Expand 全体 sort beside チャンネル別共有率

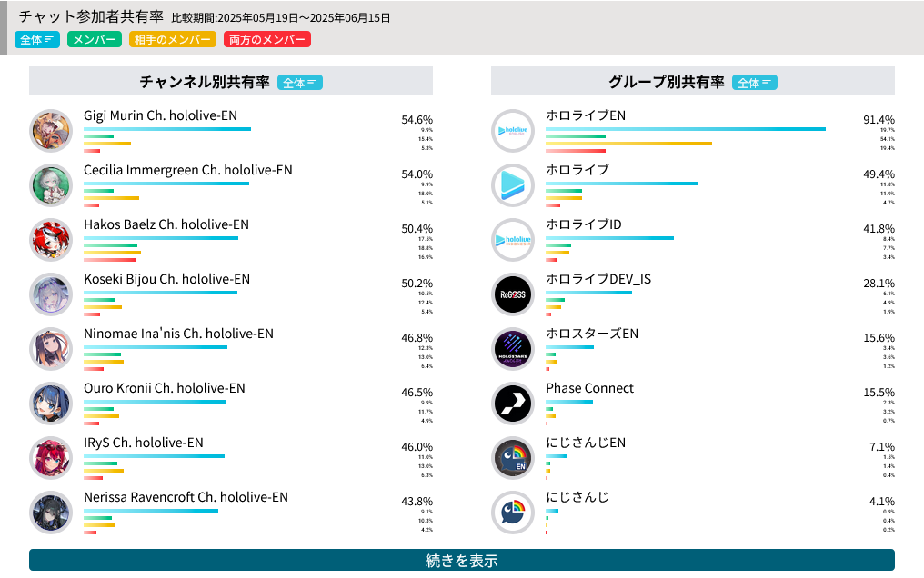pyautogui.click(x=300, y=83)
